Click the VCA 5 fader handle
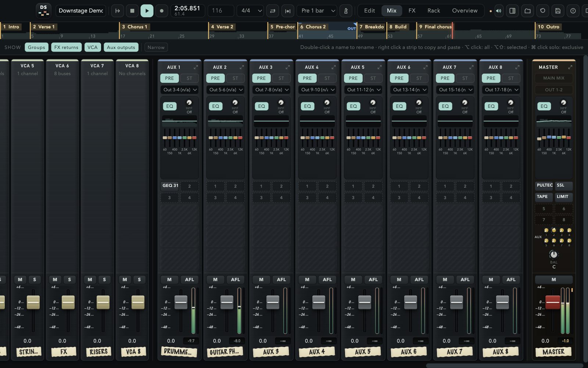The height and width of the screenshot is (368, 588). pos(33,302)
